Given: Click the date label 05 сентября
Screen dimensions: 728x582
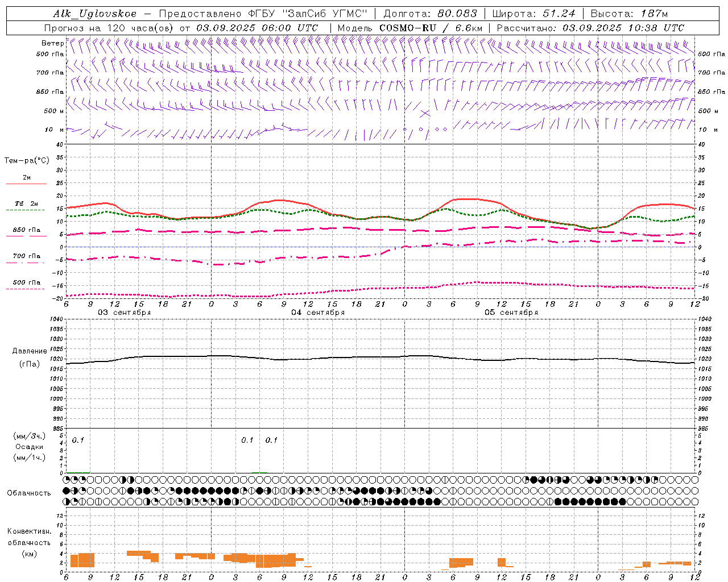Looking at the screenshot, I should coord(511,313).
